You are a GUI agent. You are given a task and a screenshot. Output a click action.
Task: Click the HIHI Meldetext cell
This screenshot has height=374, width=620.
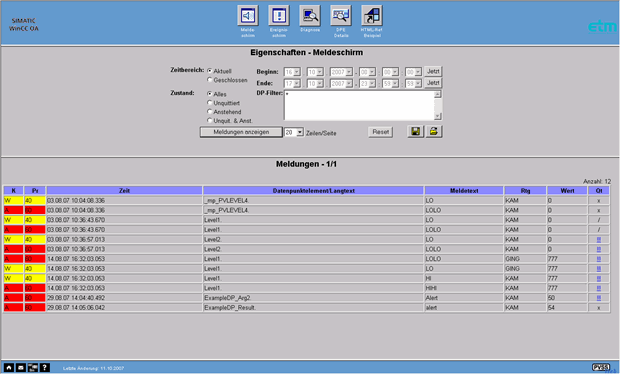(464, 288)
